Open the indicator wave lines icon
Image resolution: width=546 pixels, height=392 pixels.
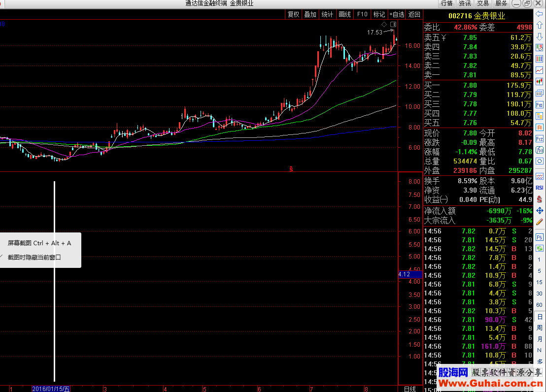click(x=540, y=176)
